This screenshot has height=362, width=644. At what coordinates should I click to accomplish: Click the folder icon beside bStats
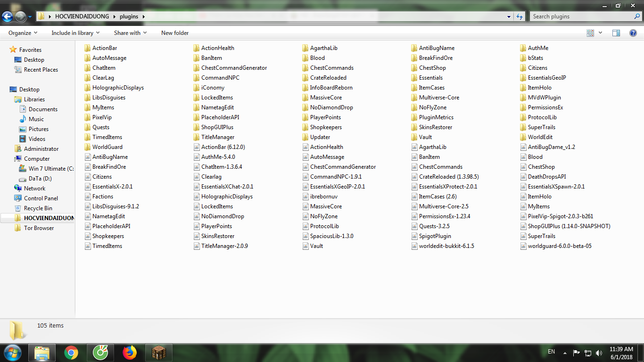coord(523,58)
